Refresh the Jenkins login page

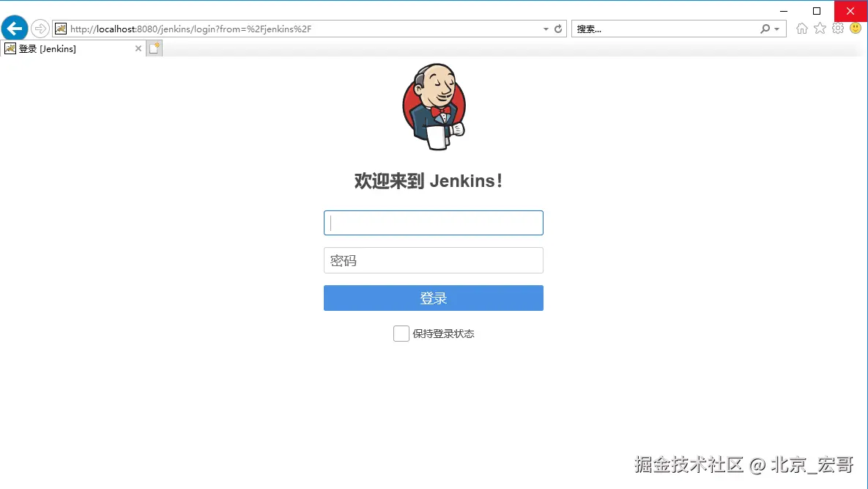(558, 29)
